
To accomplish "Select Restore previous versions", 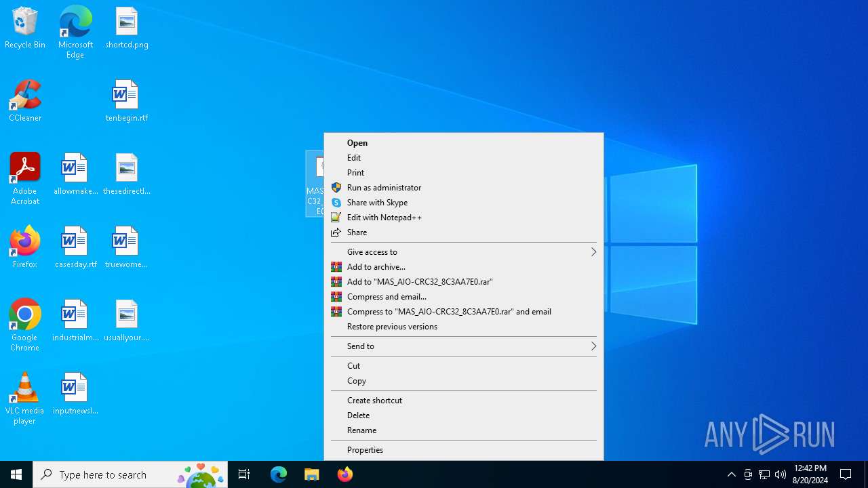I will point(464,327).
